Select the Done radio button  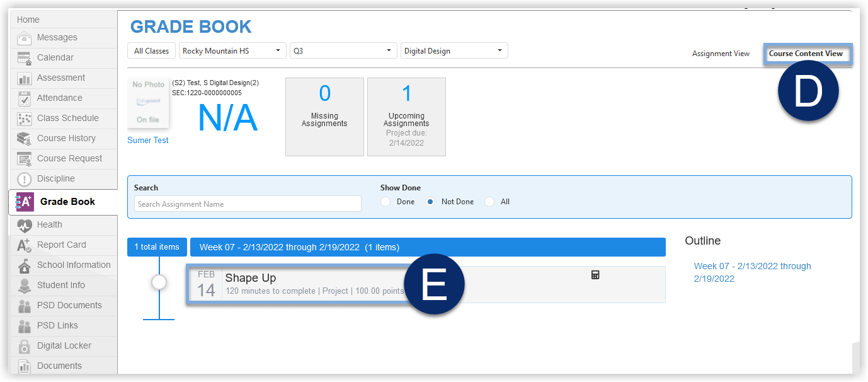coord(385,202)
